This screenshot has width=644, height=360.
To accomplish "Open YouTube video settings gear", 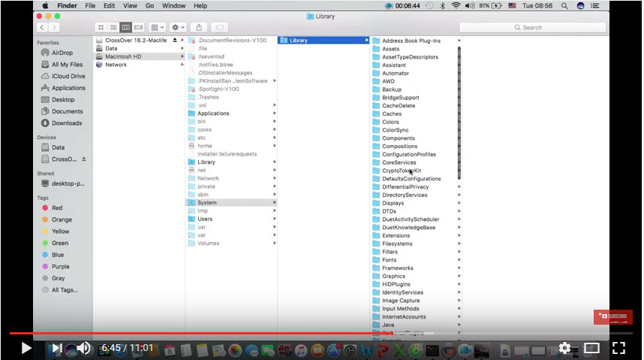I will tap(564, 348).
